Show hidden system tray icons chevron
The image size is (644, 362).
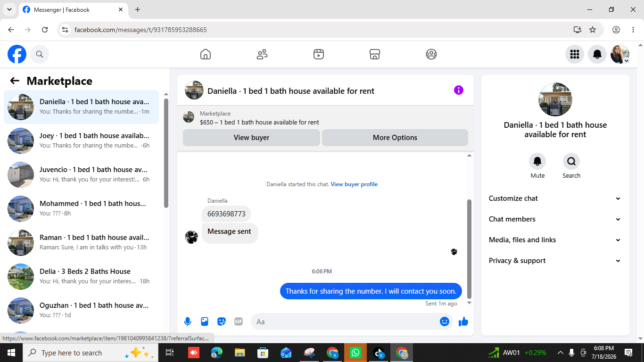(561, 353)
